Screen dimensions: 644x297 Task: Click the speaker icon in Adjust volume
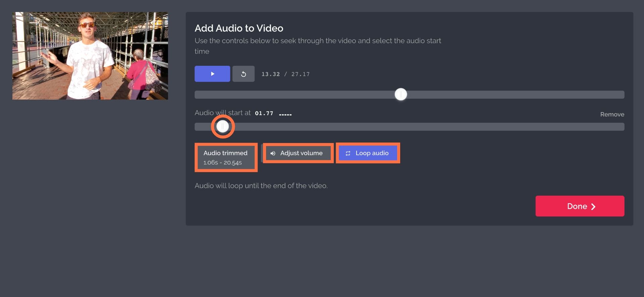(x=273, y=153)
